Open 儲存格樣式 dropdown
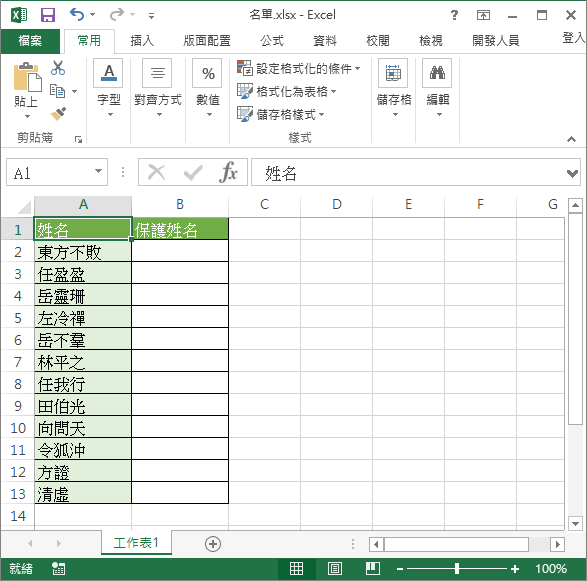Screen dimensions: 587x581 tap(281, 114)
